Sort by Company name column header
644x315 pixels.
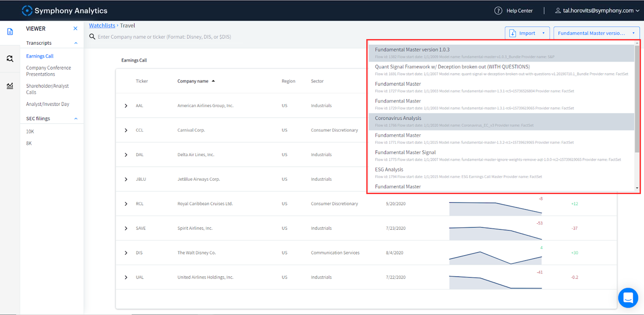193,81
